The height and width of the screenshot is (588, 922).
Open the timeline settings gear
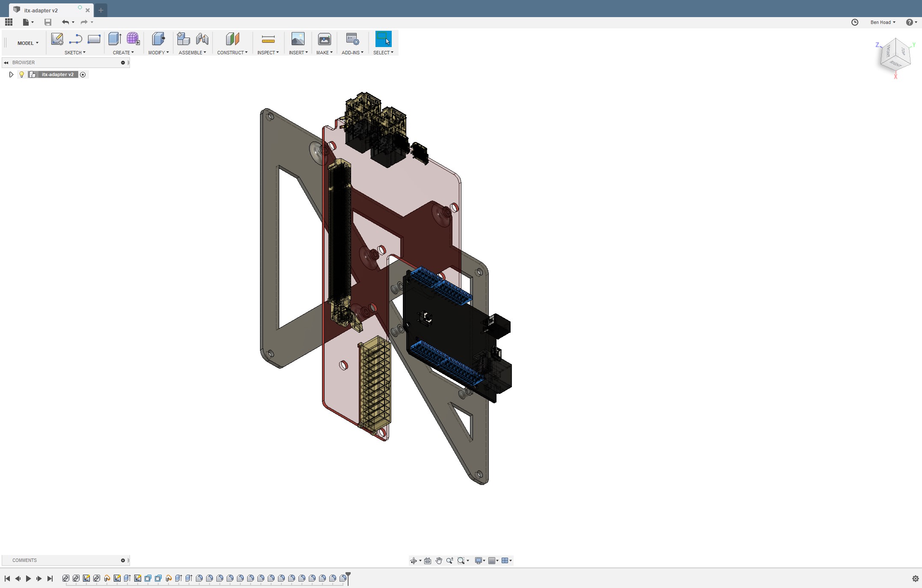[915, 579]
